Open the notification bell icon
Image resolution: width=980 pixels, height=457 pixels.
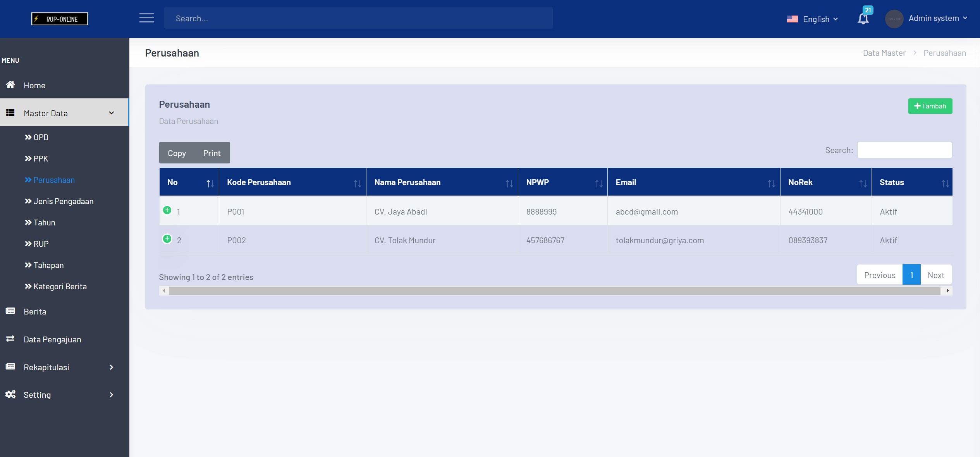click(x=863, y=19)
